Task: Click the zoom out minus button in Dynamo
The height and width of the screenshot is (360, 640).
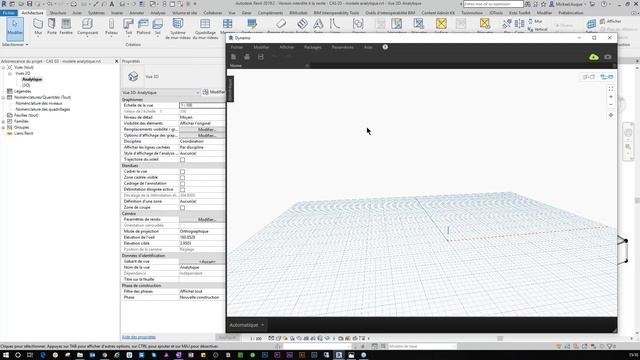Action: [611, 104]
